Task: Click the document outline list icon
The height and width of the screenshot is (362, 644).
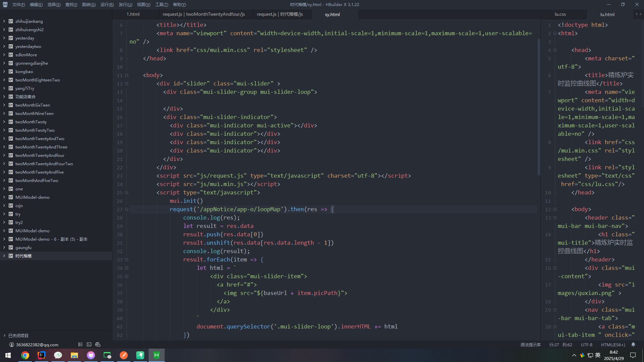Action: (80, 345)
